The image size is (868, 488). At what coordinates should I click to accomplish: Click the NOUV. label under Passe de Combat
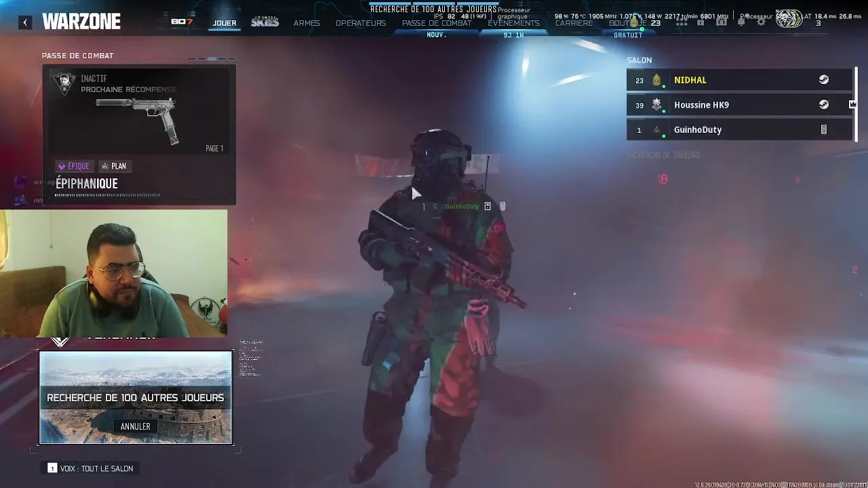click(437, 35)
